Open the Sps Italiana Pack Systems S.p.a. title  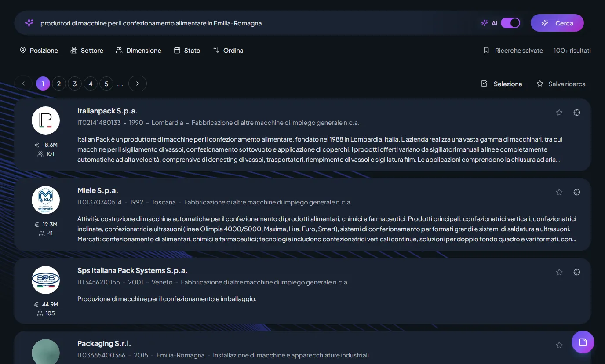[132, 270]
